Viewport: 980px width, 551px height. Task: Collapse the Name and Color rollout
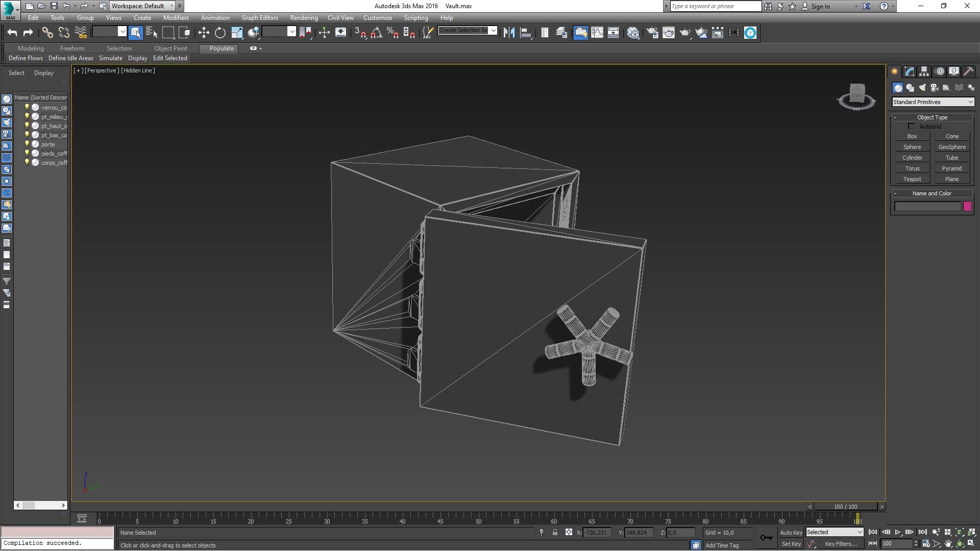coord(933,193)
